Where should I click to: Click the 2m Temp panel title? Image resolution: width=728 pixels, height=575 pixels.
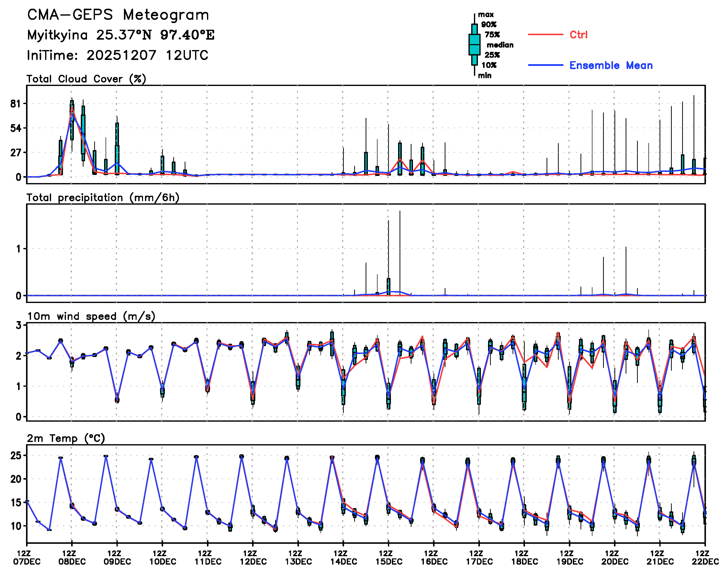[66, 438]
